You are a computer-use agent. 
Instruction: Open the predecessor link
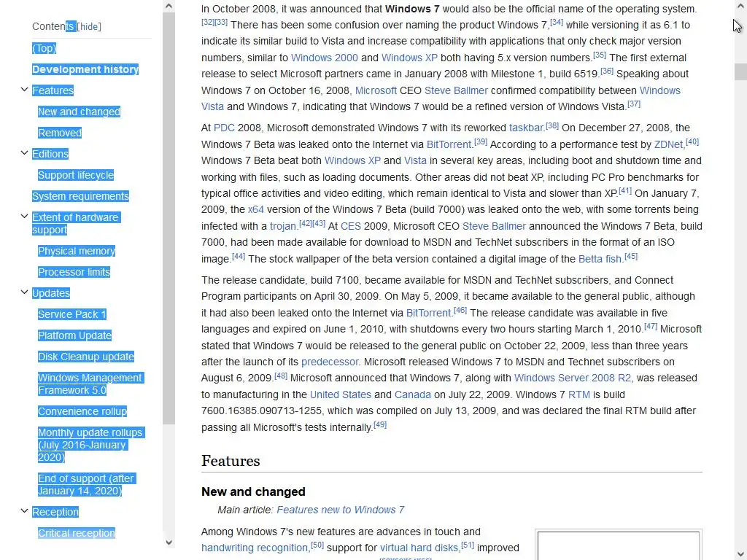coord(329,362)
